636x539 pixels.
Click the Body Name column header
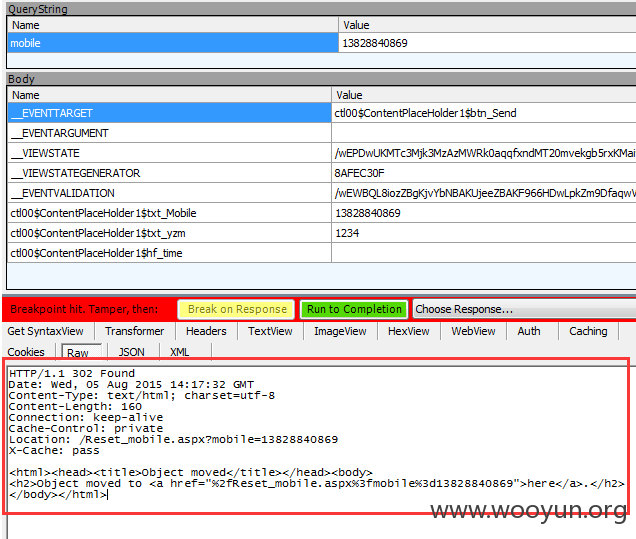(x=170, y=95)
